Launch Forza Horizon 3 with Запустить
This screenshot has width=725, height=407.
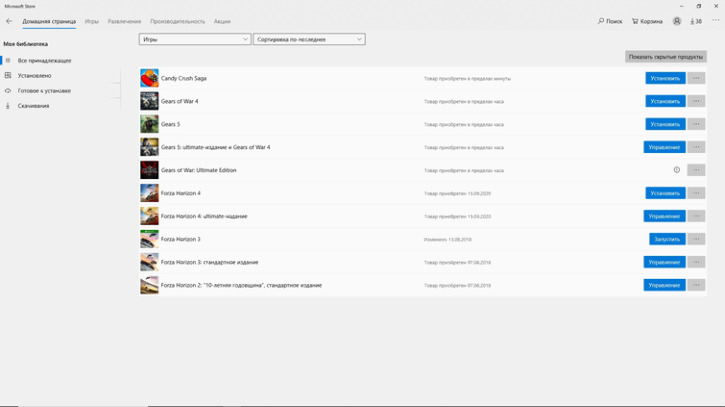[667, 239]
